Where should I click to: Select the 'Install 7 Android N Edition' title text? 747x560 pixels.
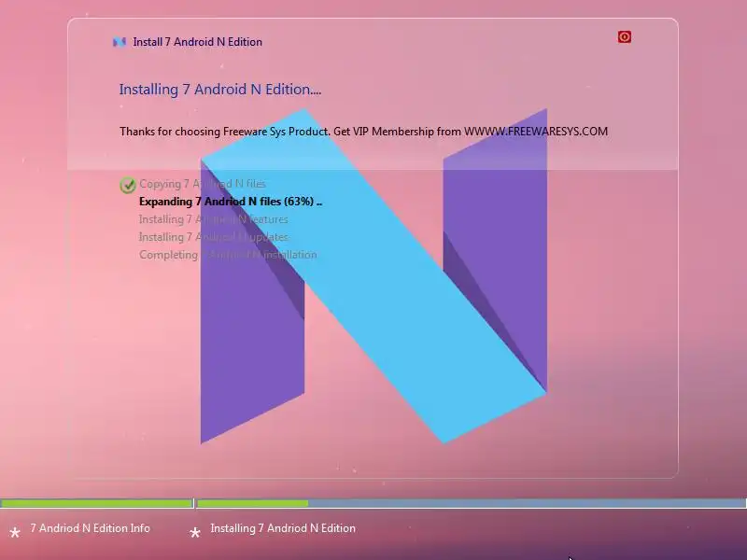coord(197,42)
